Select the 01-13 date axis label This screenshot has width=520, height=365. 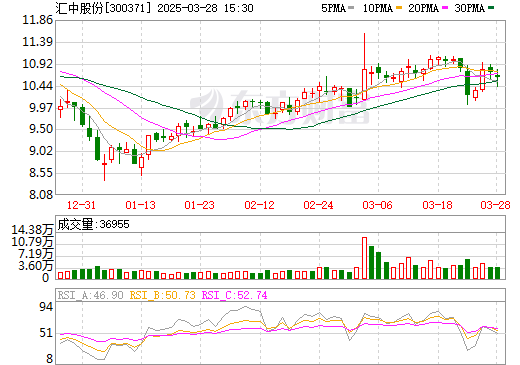tap(141, 205)
